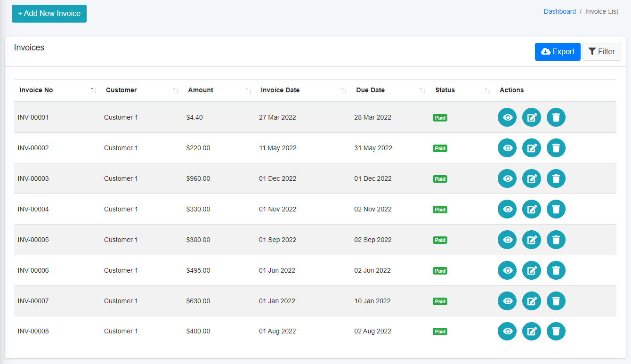631x364 pixels.
Task: Edit invoice INV-00002
Action: [532, 148]
